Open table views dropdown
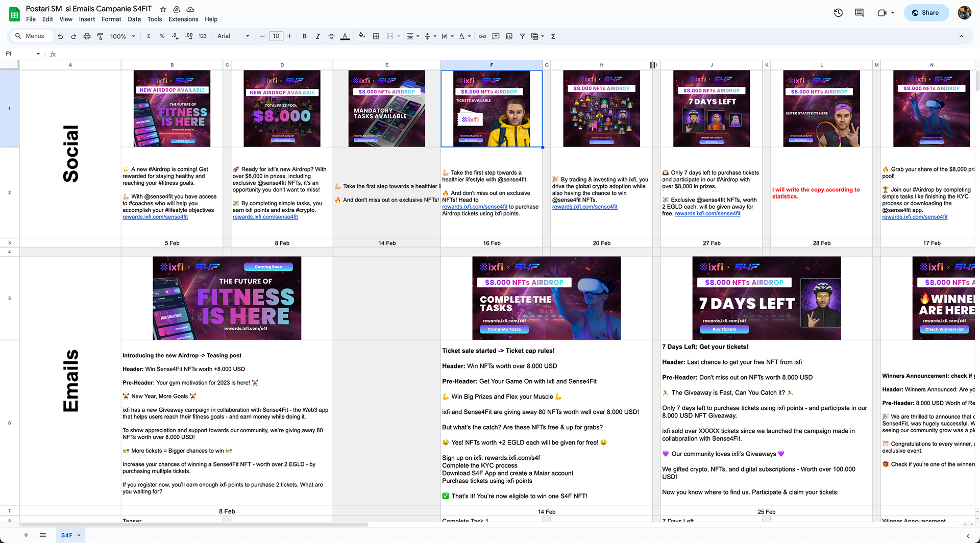 537,36
